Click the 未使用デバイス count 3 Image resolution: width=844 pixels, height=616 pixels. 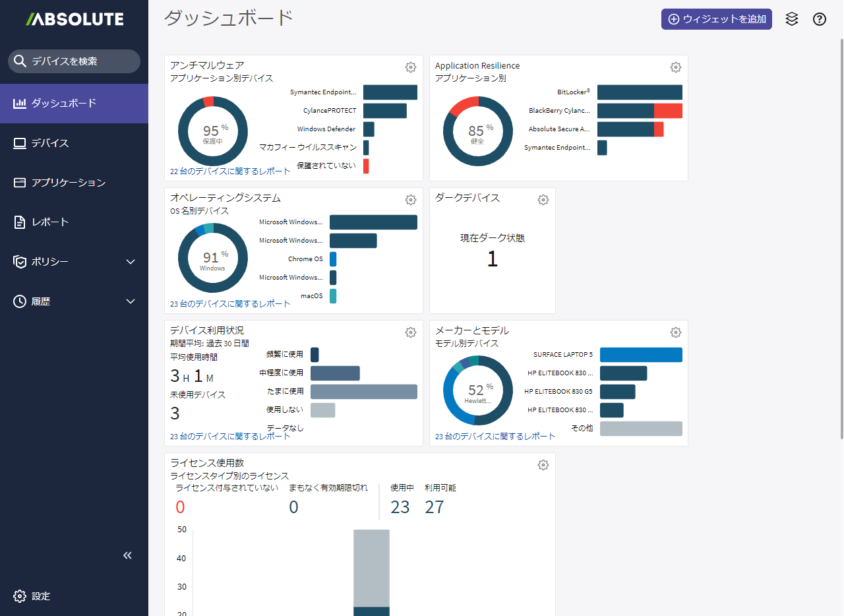(175, 414)
